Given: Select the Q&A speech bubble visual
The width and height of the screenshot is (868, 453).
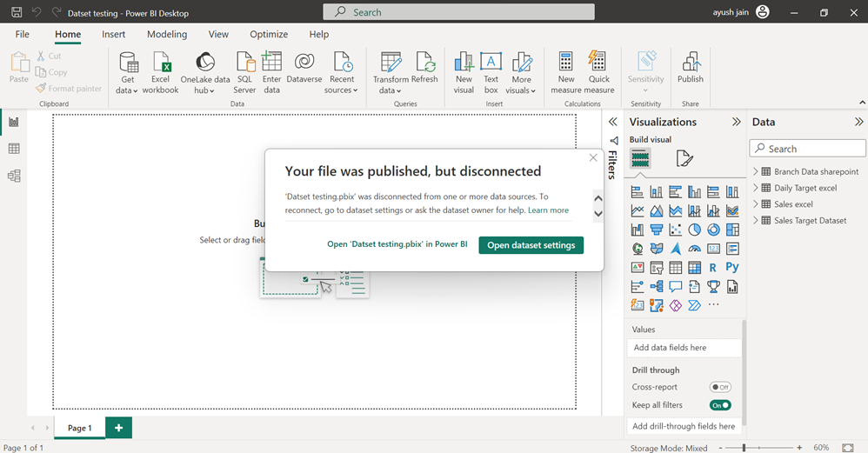Looking at the screenshot, I should click(x=676, y=287).
